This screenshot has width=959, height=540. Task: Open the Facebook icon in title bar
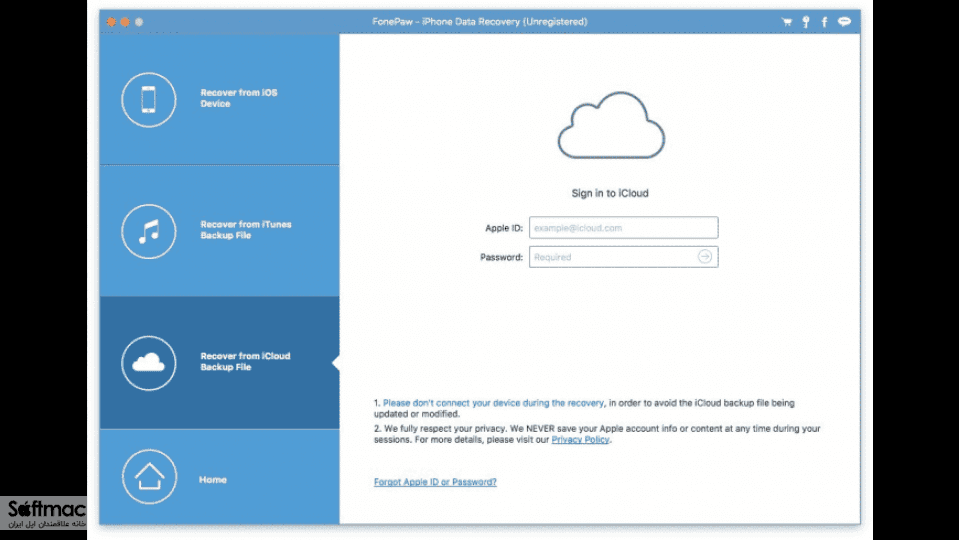point(824,22)
